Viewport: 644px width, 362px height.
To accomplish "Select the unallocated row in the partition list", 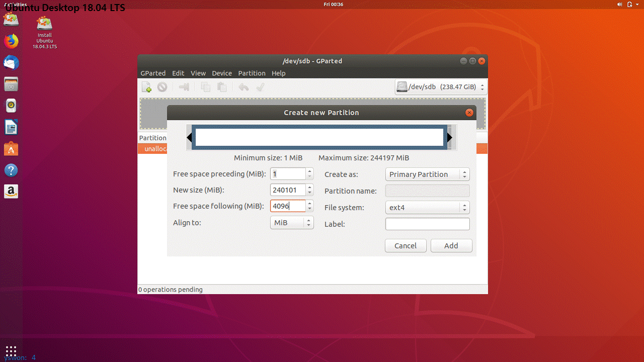I will (152, 149).
